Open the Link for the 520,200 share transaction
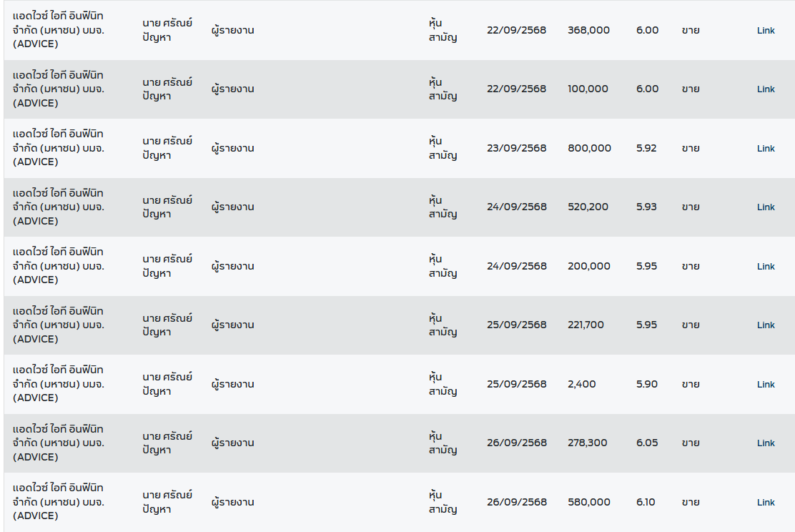 (766, 207)
